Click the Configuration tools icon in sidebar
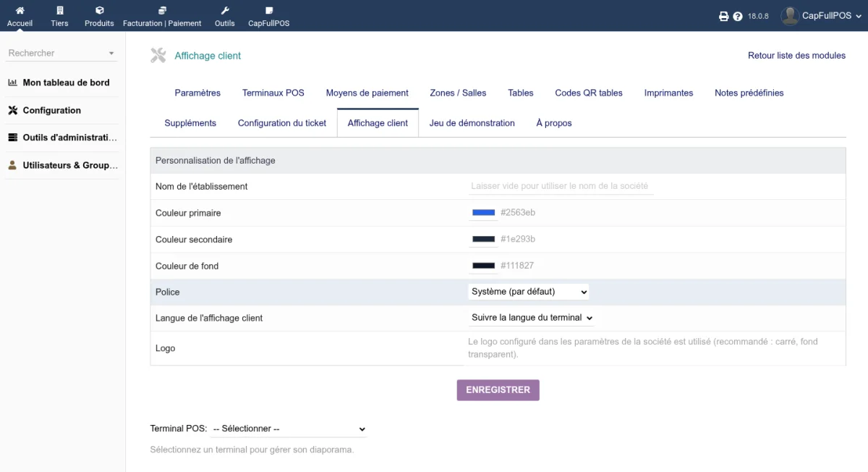Screen dimensions: 868x472 coord(12,110)
